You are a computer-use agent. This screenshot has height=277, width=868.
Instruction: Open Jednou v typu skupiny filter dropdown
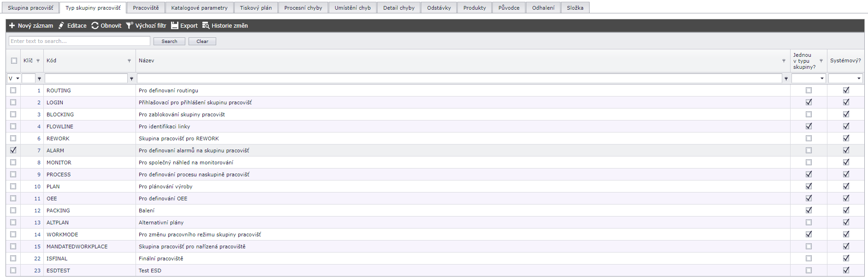tap(822, 78)
